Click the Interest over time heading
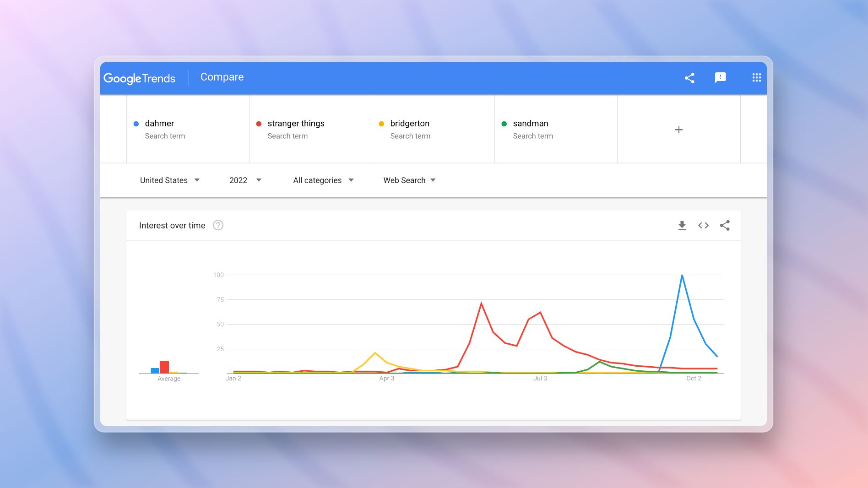Viewport: 868px width, 488px height. click(x=172, y=225)
